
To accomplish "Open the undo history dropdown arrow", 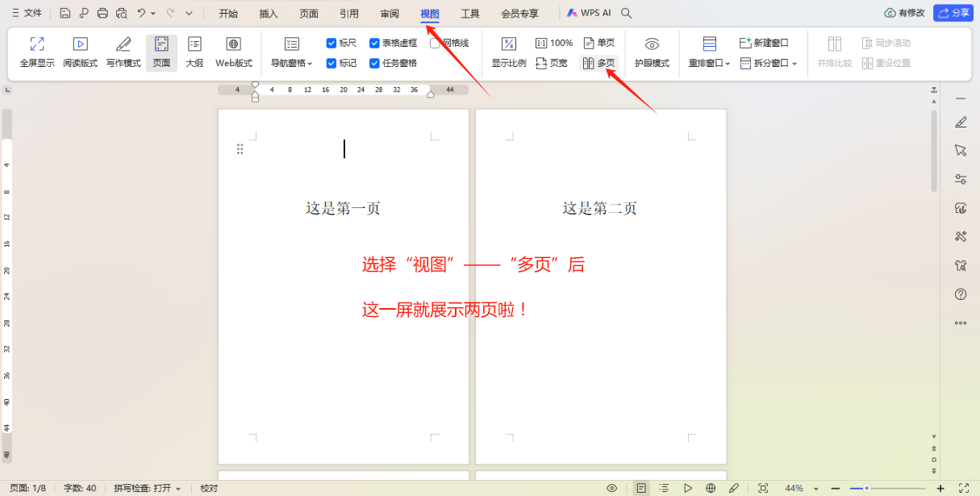I will [153, 13].
